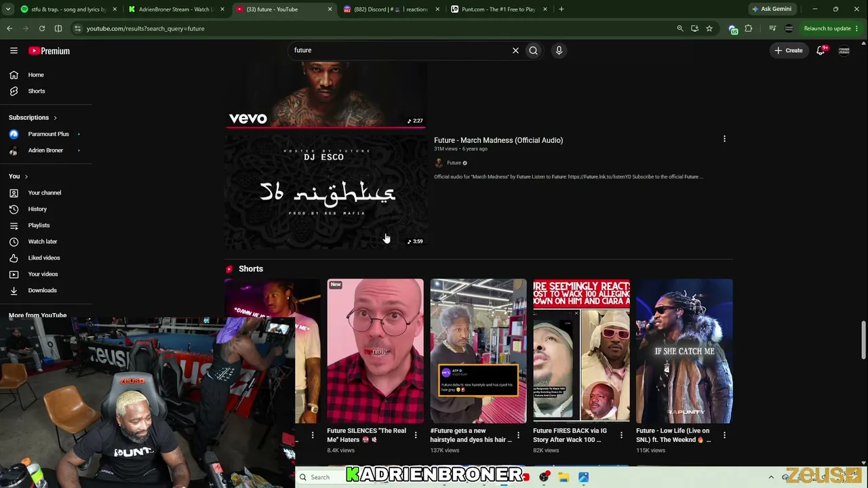Open options for 'Future - Low Life' short
The height and width of the screenshot is (488, 868).
(x=725, y=435)
